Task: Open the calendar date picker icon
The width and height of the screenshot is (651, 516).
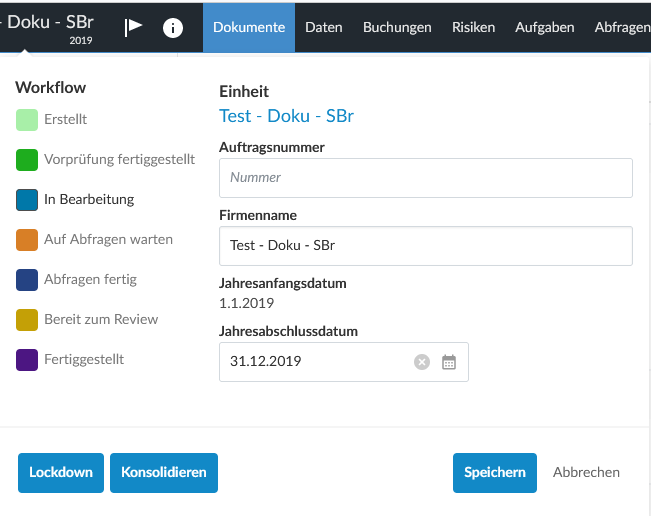Action: pyautogui.click(x=449, y=362)
